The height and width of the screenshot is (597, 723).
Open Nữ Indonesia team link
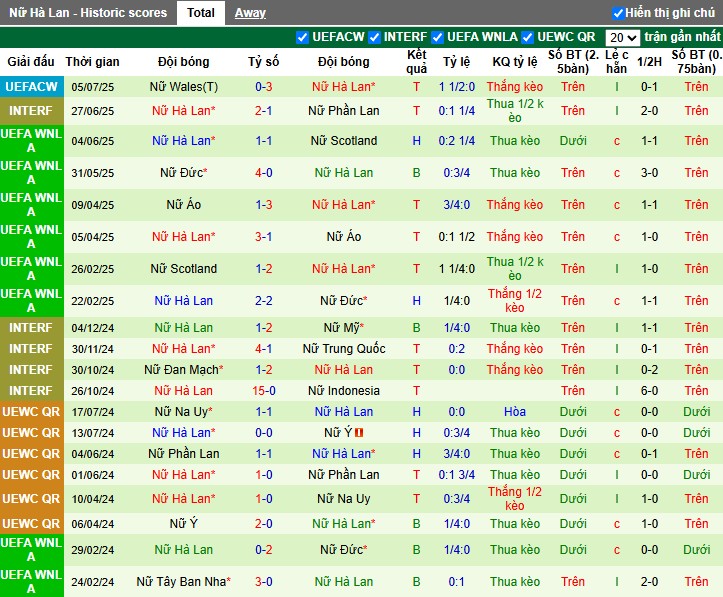(x=344, y=391)
